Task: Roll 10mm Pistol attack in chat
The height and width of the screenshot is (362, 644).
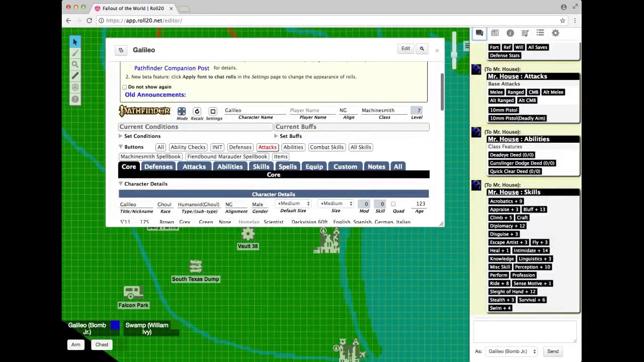Action: (x=504, y=110)
